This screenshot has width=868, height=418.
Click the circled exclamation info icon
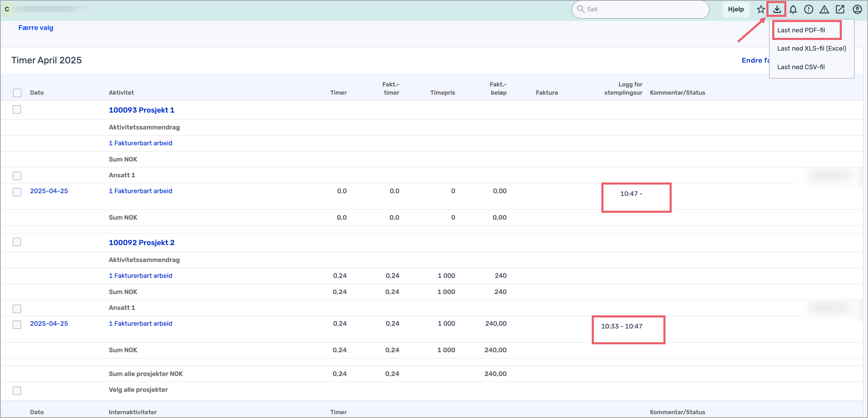(808, 9)
